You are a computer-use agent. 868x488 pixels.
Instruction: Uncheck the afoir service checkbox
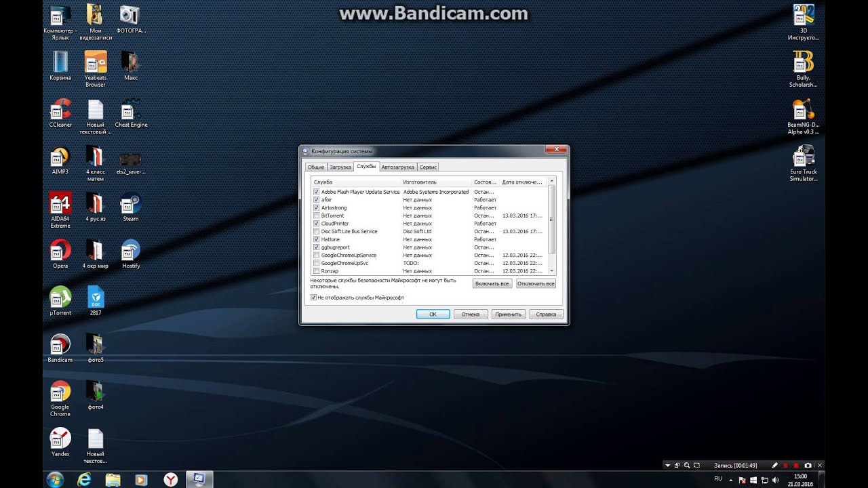(317, 200)
